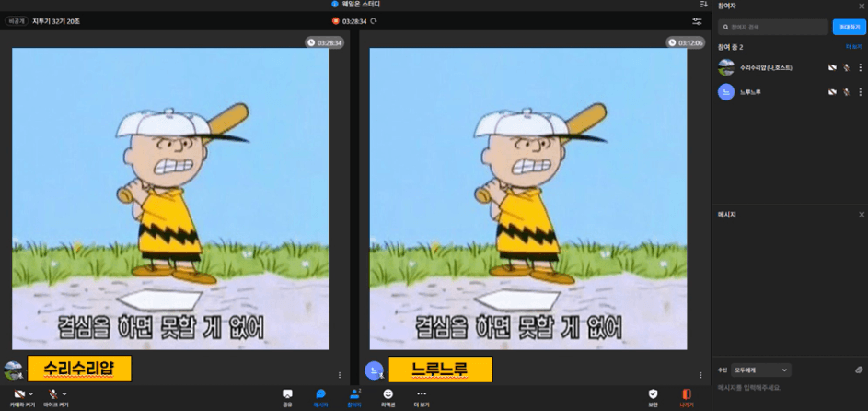Click the name 수리수리얍 (나,호스트) in the participants list
868x411 pixels.
coord(766,67)
